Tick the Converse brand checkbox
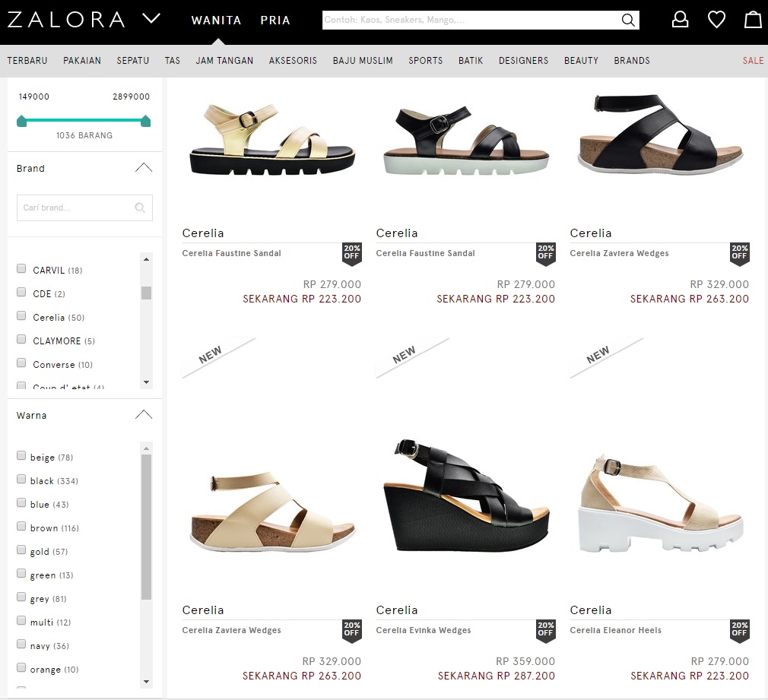This screenshot has height=700, width=768. coord(21,363)
